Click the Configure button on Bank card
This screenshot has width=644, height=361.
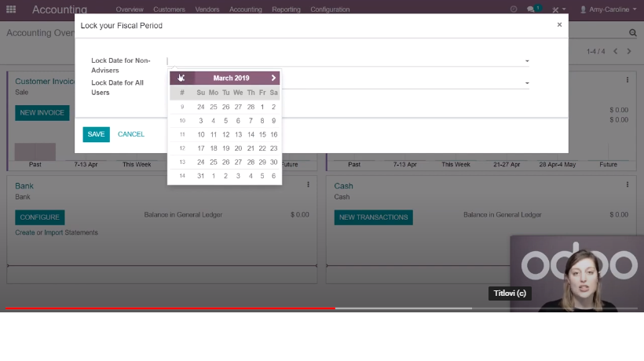(x=40, y=217)
